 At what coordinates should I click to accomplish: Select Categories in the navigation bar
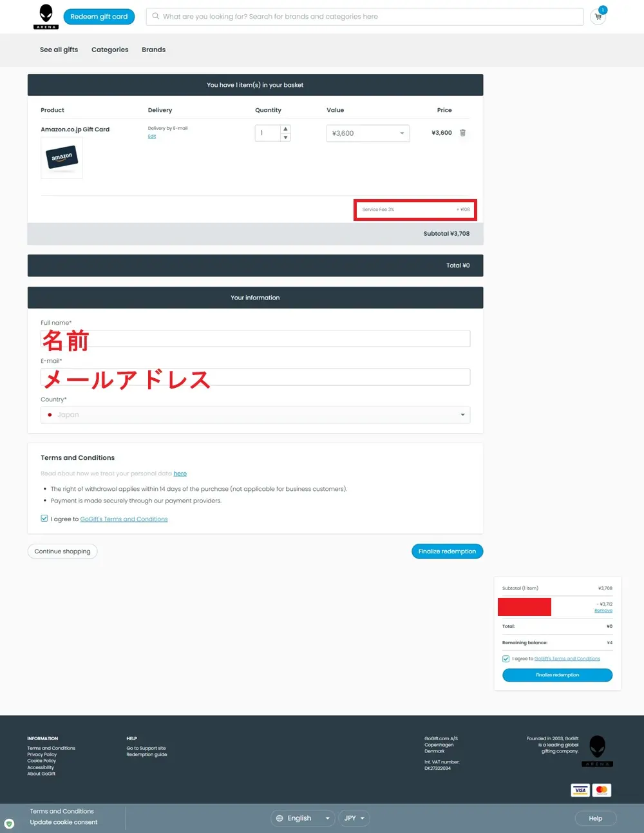(109, 50)
